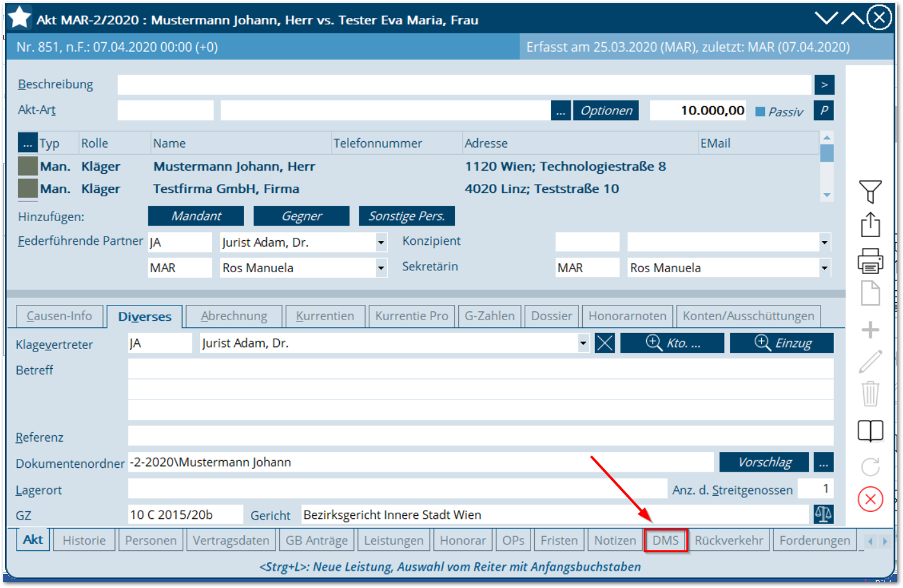Select row marker for Testfirma GmbH
Screen dimensions: 903x588
pyautogui.click(x=27, y=188)
